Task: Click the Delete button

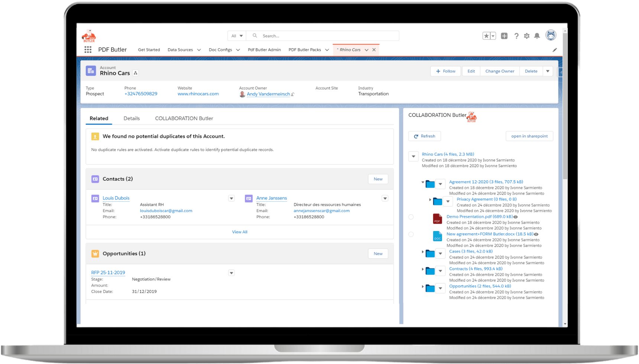Action: (x=531, y=71)
